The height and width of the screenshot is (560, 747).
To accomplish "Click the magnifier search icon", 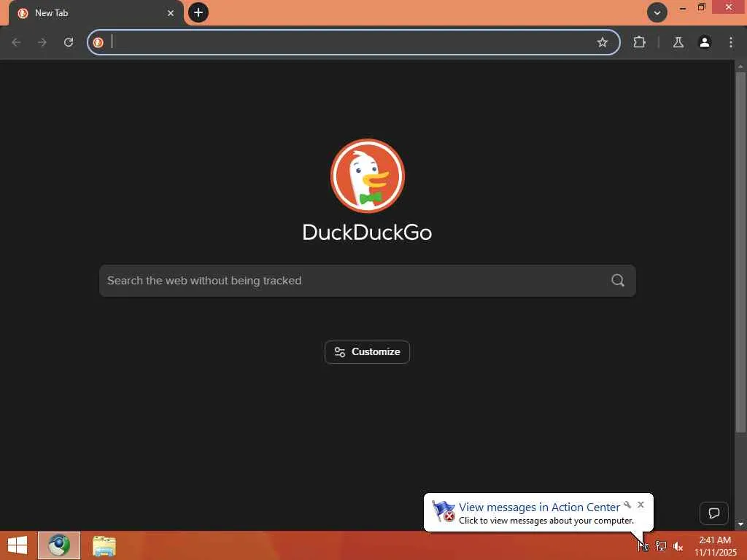I will click(618, 281).
